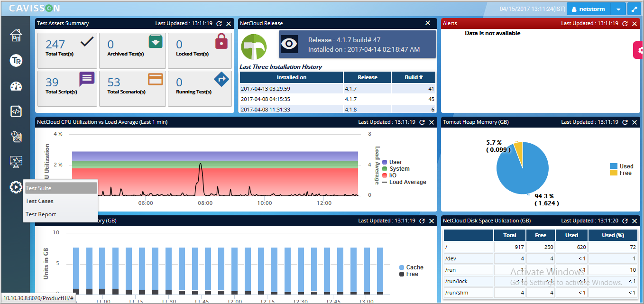The height and width of the screenshot is (304, 644).
Task: Click the green archive box icon
Action: pos(156,42)
